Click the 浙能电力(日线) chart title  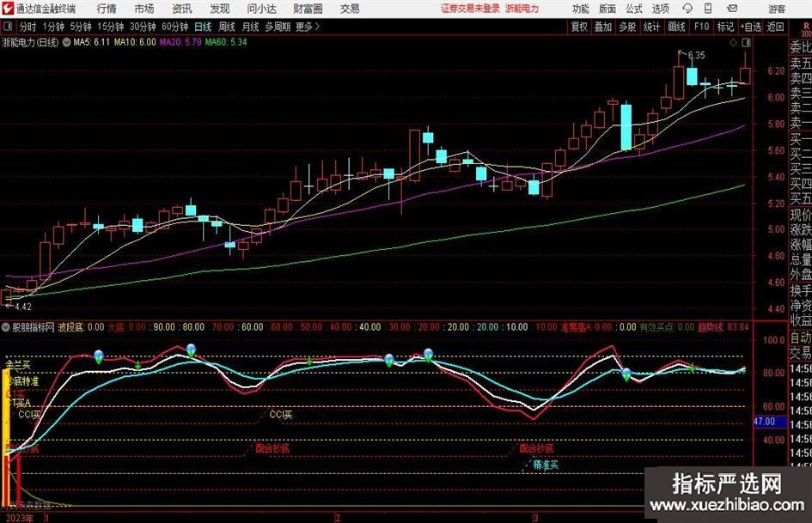pos(31,42)
